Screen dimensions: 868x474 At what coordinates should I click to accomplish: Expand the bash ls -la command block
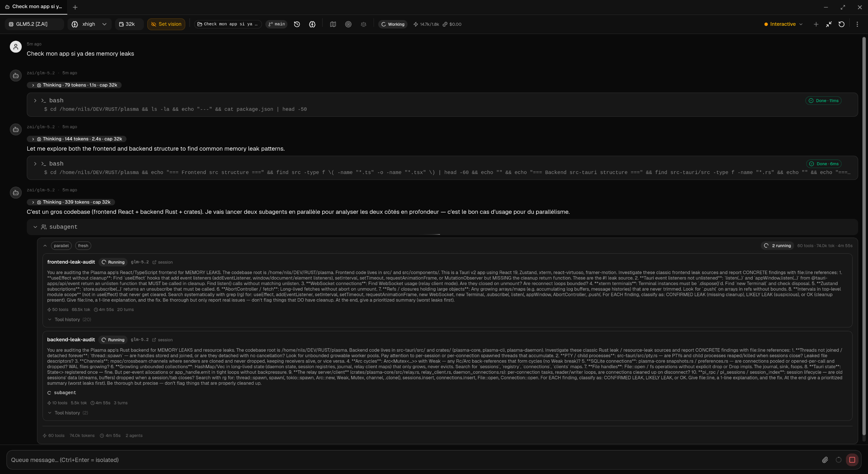(442, 105)
